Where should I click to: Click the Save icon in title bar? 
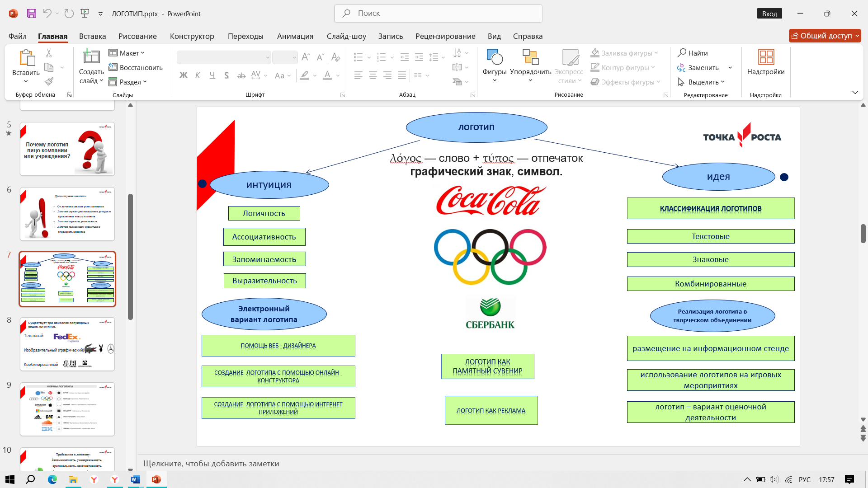31,14
